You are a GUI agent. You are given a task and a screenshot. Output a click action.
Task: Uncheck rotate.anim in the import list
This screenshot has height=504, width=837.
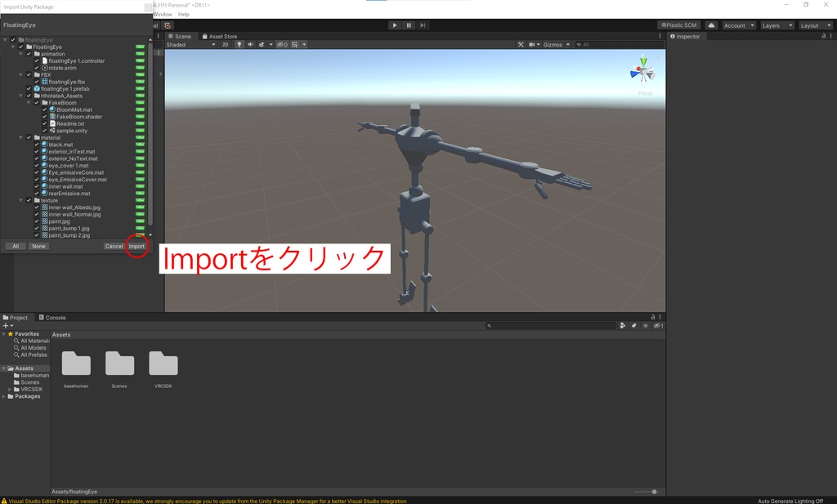[37, 67]
